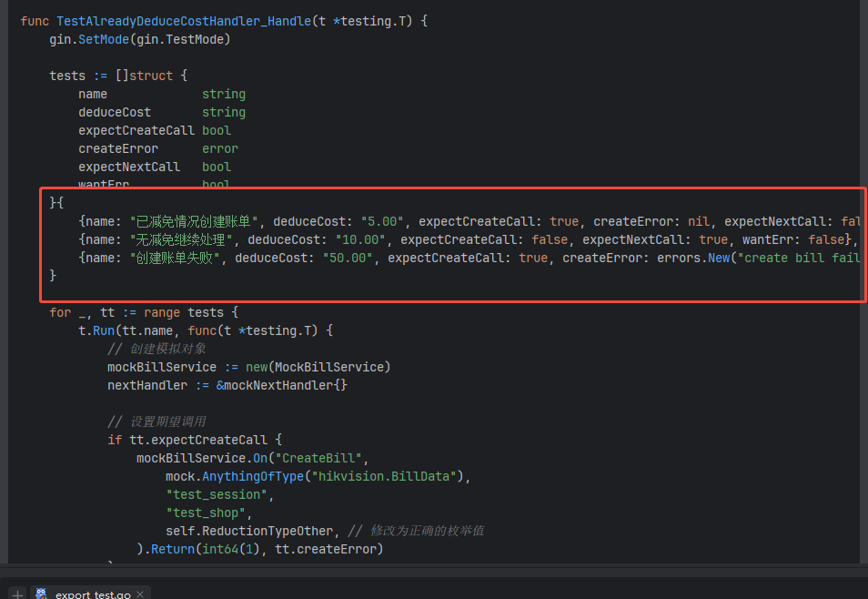Click int64 conversion in Return
The height and width of the screenshot is (599, 868).
point(220,549)
